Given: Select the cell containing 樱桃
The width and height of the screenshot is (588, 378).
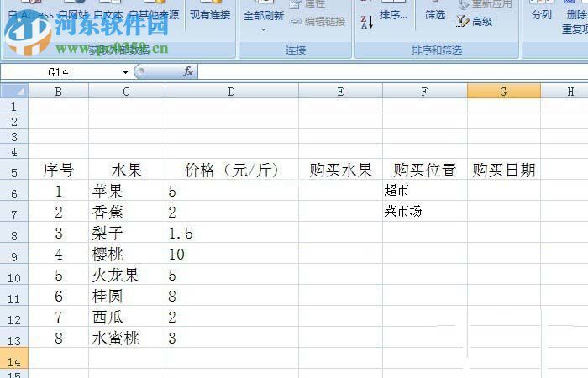Looking at the screenshot, I should pyautogui.click(x=127, y=254).
